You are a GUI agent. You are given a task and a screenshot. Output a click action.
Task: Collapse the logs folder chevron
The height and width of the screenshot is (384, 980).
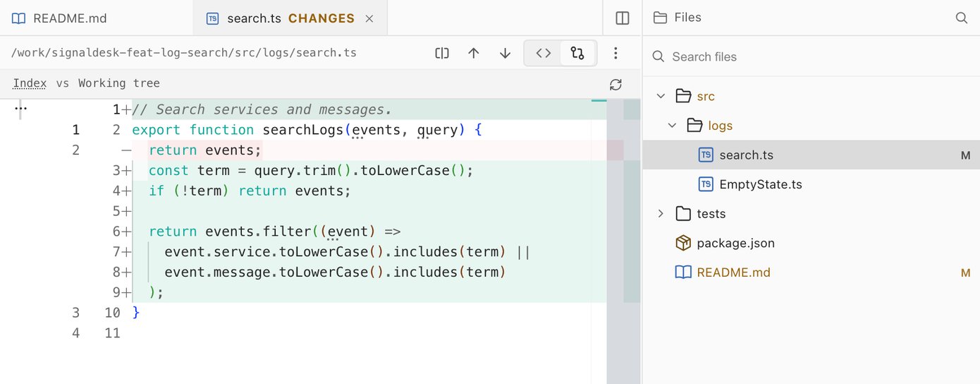[673, 126]
